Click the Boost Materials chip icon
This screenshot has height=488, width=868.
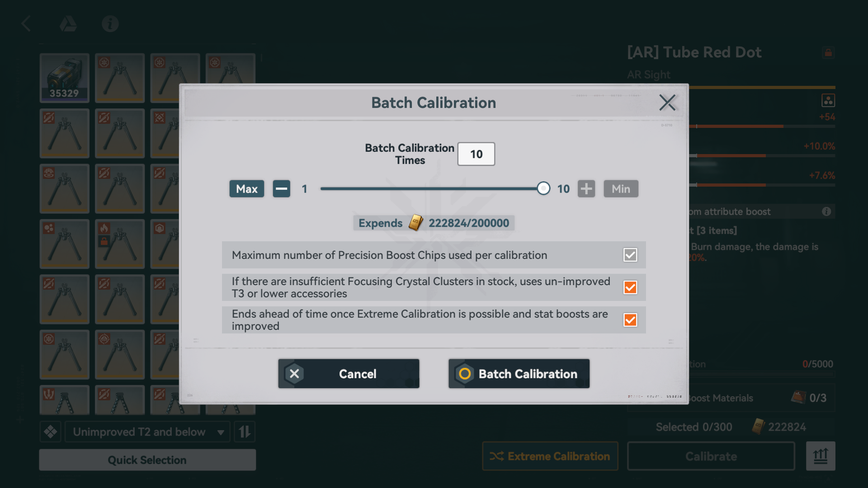coord(798,397)
